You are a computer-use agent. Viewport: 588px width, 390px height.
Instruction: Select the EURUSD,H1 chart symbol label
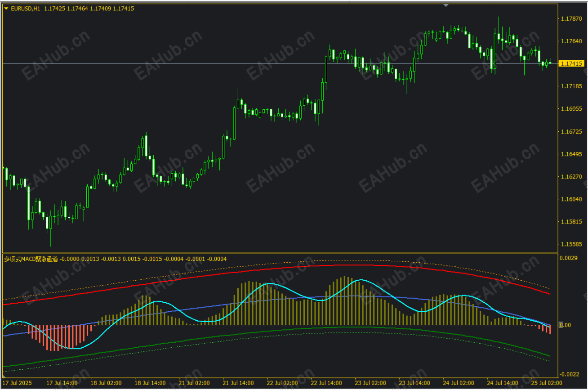point(26,9)
